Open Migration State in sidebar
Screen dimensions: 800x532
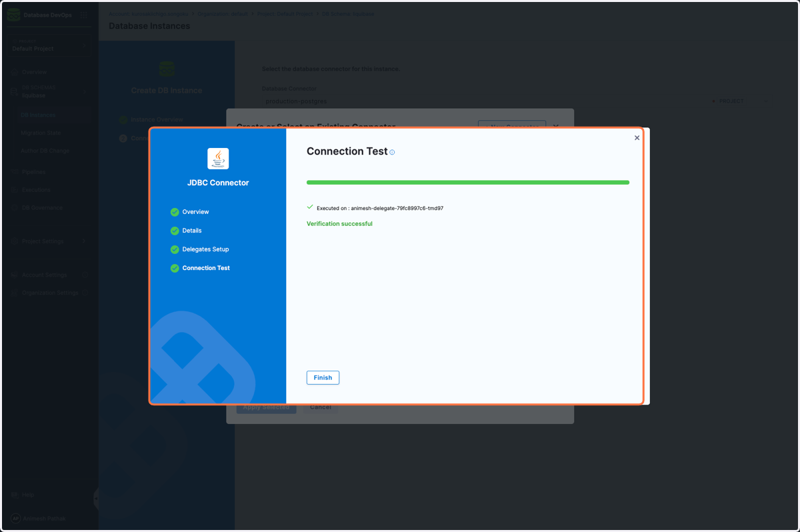tap(41, 133)
